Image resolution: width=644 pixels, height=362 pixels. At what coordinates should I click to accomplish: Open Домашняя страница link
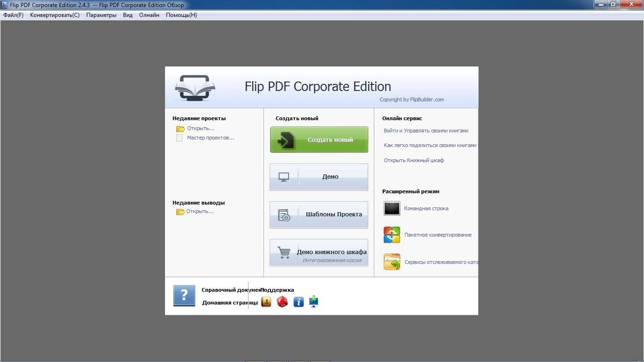point(230,303)
